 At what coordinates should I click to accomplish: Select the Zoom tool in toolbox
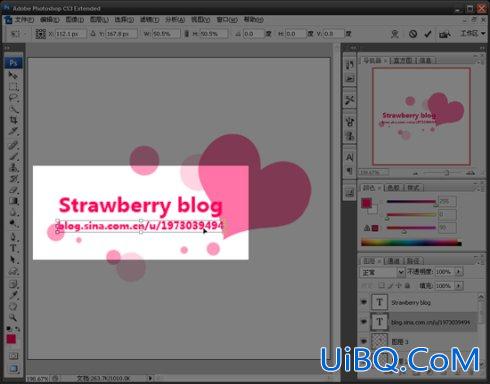[x=13, y=317]
